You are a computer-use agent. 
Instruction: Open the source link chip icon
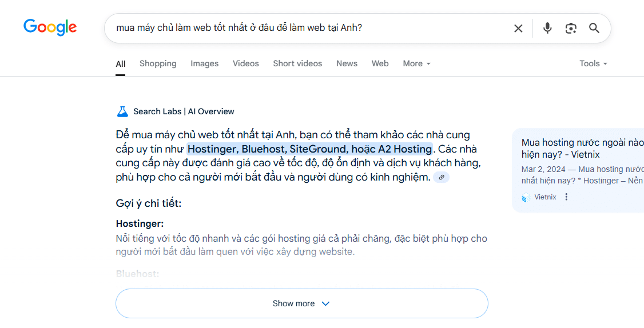441,178
